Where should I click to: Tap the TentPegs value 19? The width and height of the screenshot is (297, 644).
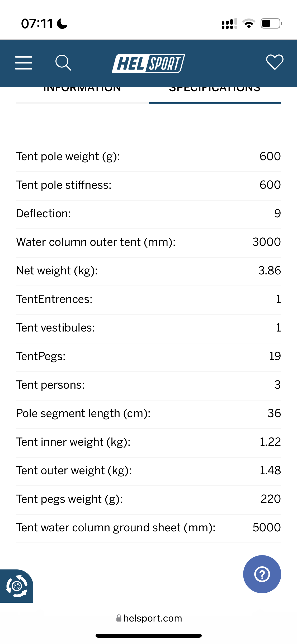275,356
